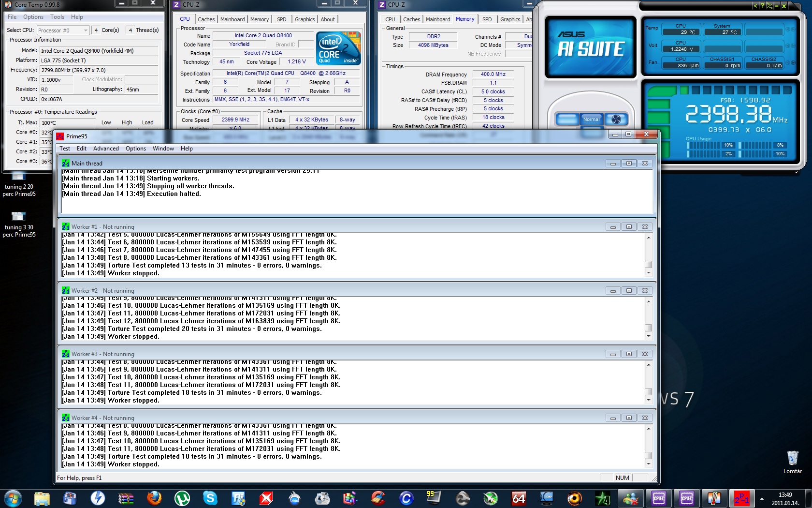812x508 pixels.
Task: Click the fan icon button in AI Suite
Action: click(x=616, y=120)
